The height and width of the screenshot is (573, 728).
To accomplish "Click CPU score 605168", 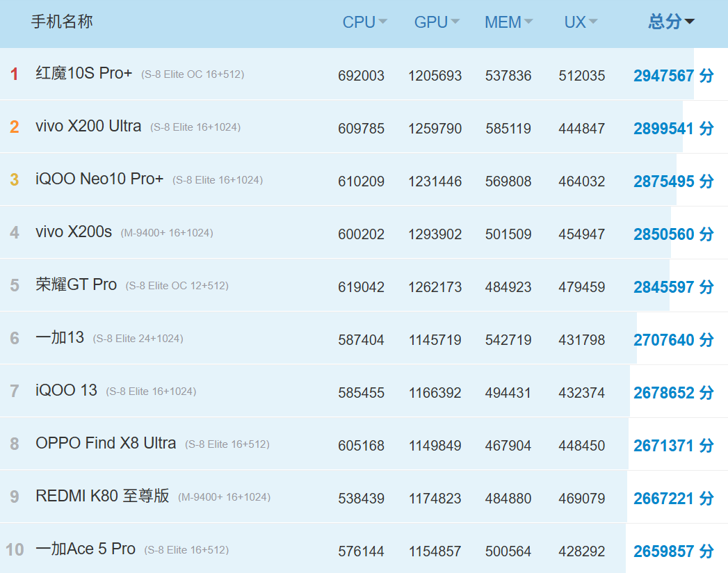I will [x=361, y=446].
